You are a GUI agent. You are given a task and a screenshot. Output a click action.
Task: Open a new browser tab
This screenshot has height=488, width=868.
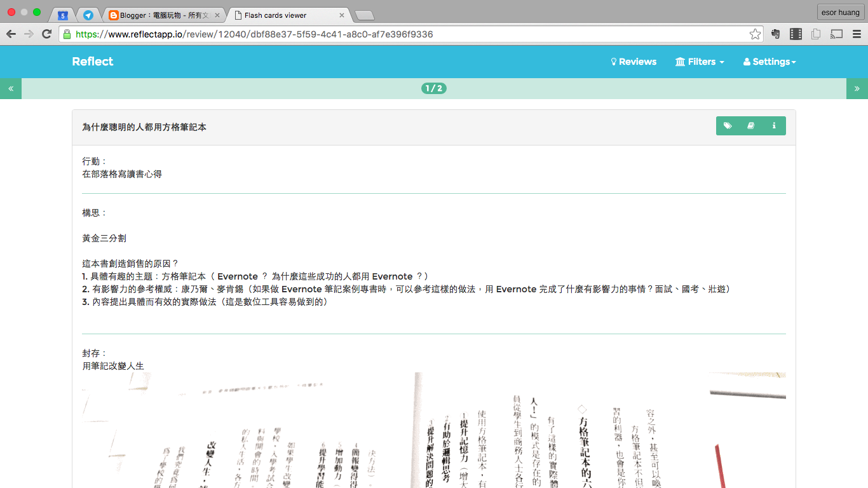coord(364,15)
